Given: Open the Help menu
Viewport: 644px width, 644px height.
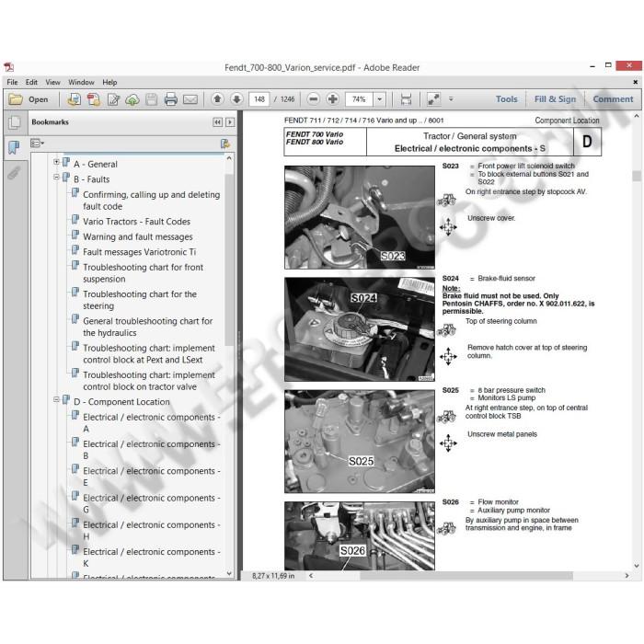Looking at the screenshot, I should point(109,82).
